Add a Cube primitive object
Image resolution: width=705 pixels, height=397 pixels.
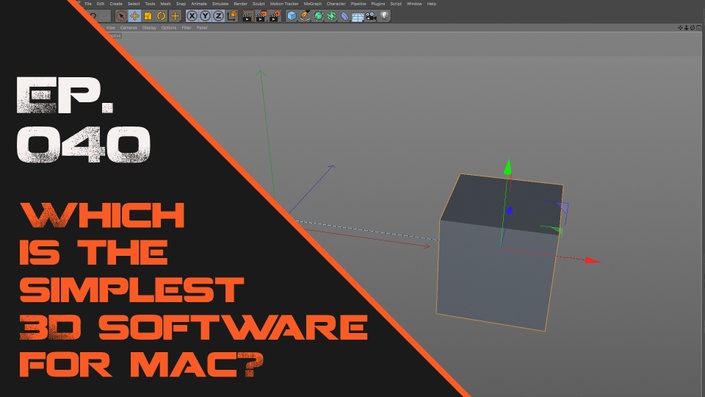[292, 16]
